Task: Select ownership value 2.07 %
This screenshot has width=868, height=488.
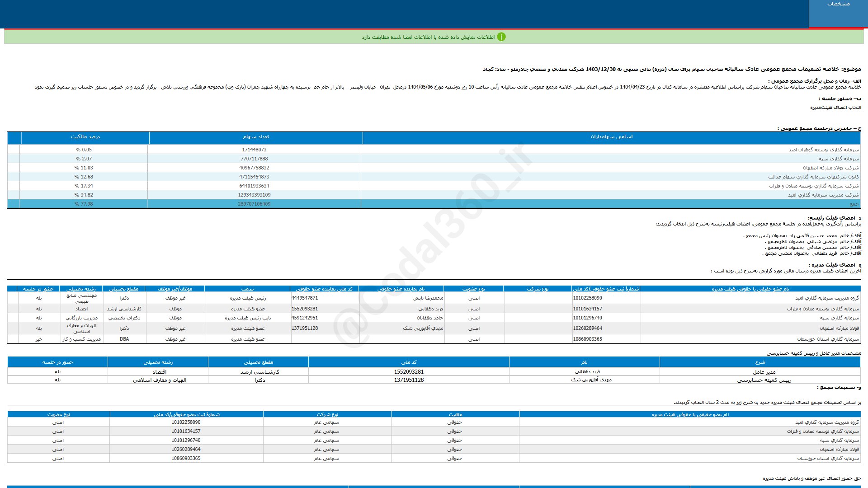Action: [x=84, y=159]
